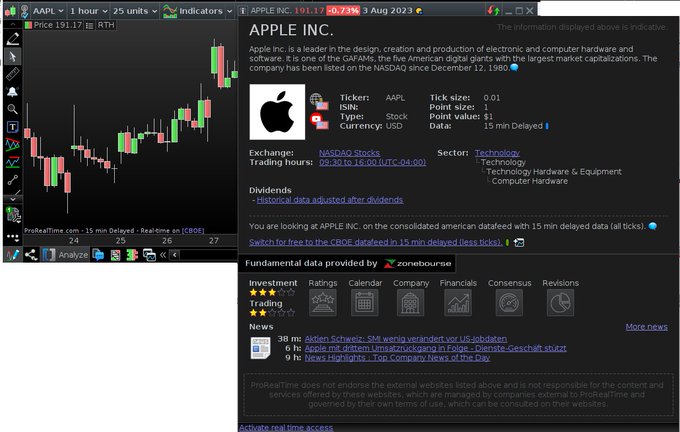Viewport: 680px width, 432px height.
Task: Click the horizontal scrollbar left arrow
Action: point(174,255)
